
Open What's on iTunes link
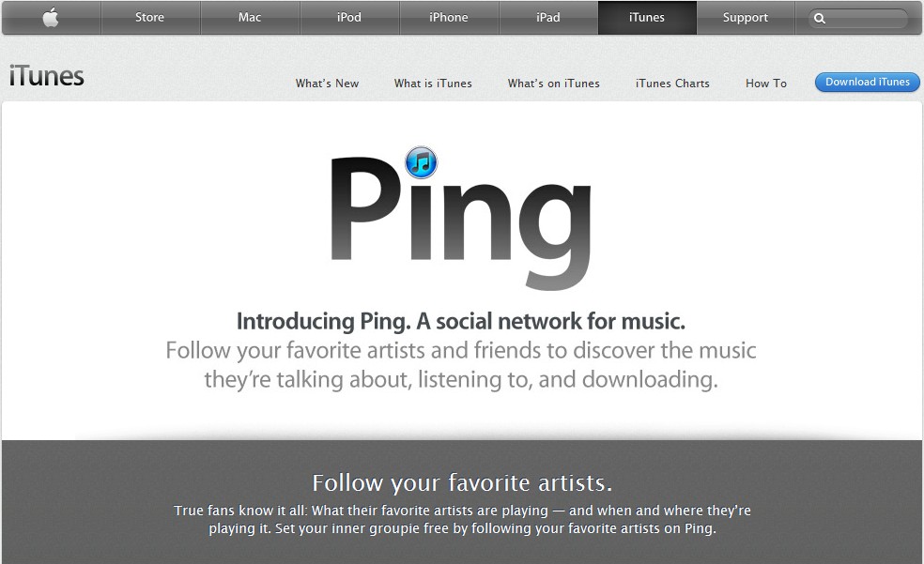(553, 84)
